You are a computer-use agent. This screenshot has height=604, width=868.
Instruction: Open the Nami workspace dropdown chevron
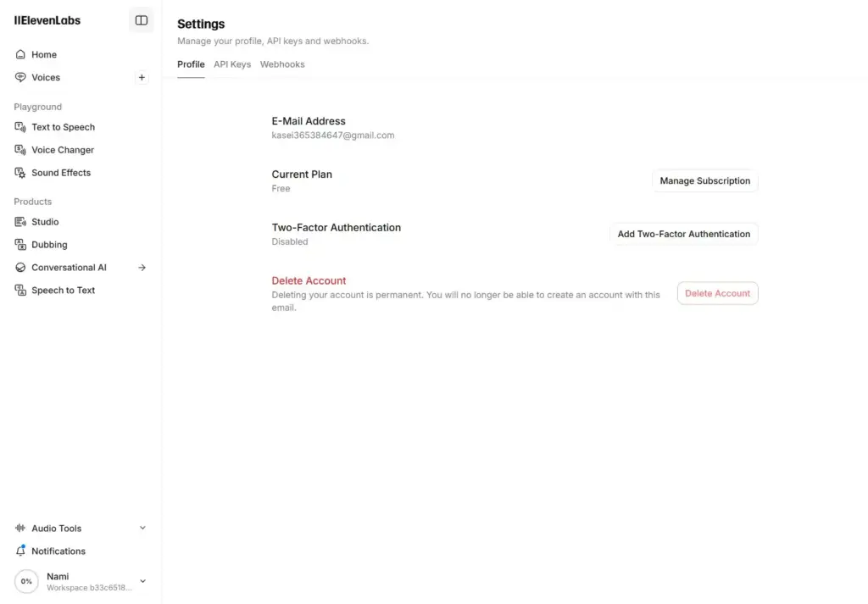(142, 581)
